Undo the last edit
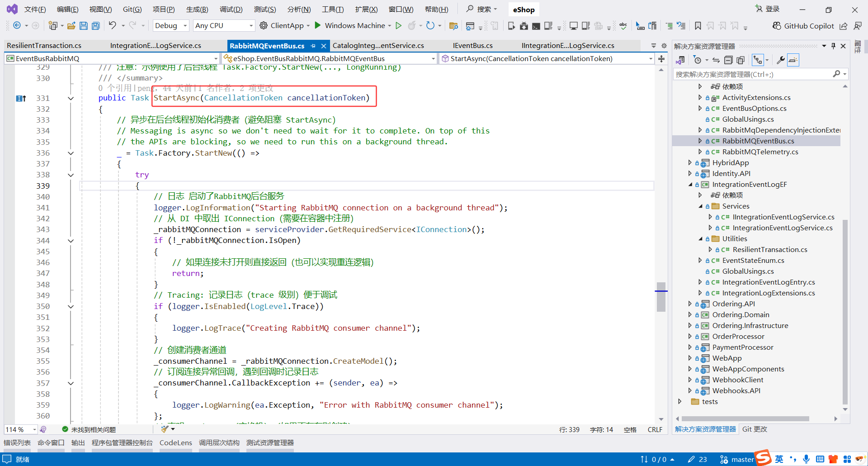The width and height of the screenshot is (868, 466). 113,25
